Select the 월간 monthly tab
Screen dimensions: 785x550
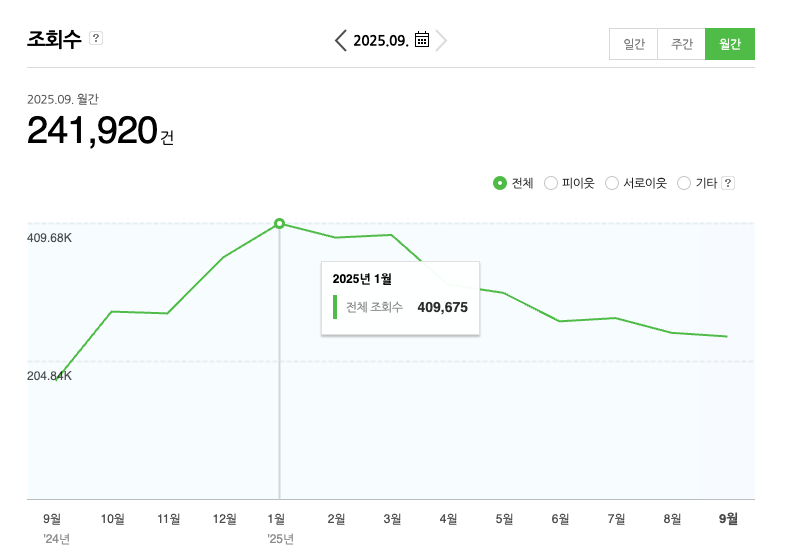[x=729, y=45]
